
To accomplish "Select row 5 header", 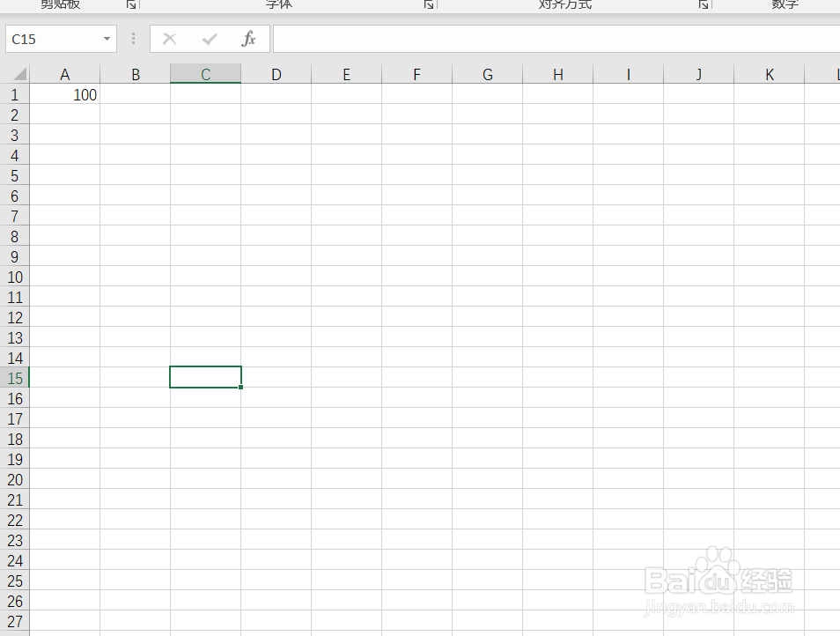I will [14, 176].
